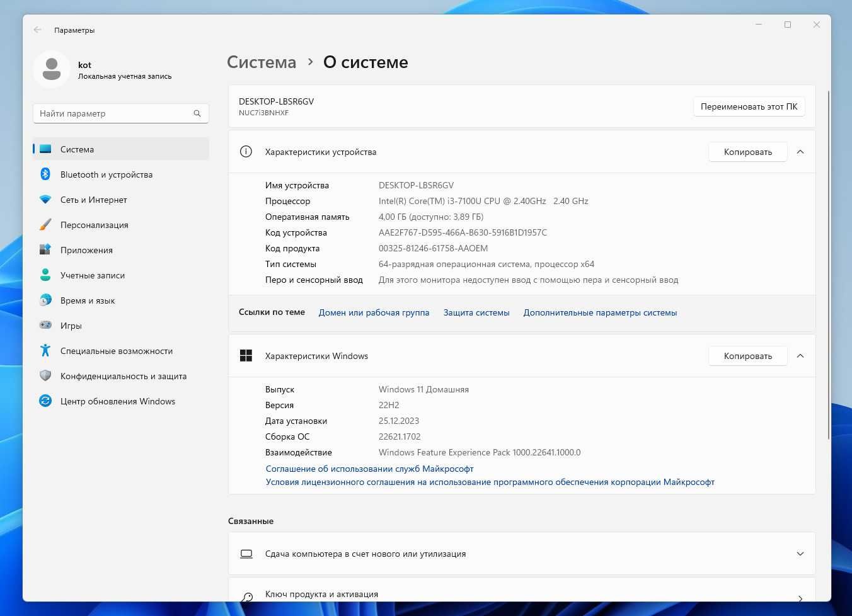Copy Windows specifications with Копировать
The width and height of the screenshot is (852, 616).
coord(747,356)
